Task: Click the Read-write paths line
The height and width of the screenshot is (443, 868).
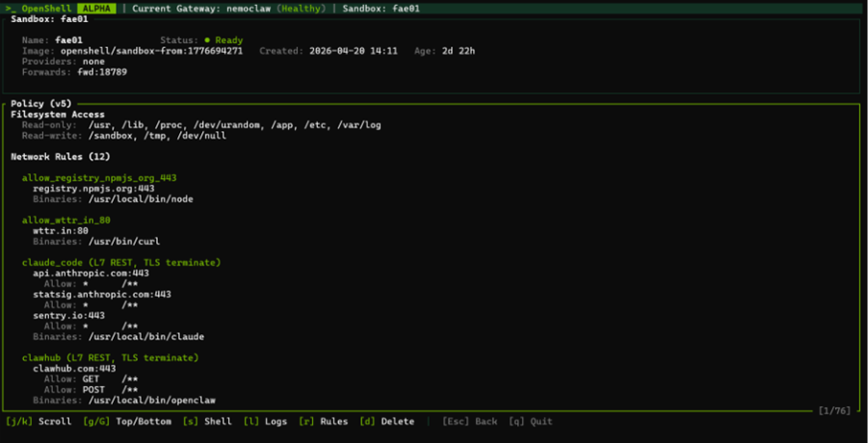Action: tap(124, 136)
